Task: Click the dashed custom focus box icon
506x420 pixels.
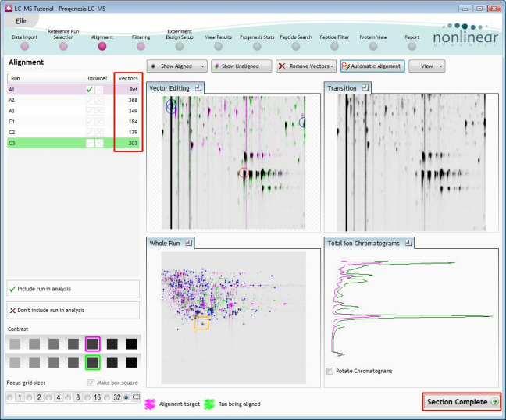Action: click(x=137, y=397)
